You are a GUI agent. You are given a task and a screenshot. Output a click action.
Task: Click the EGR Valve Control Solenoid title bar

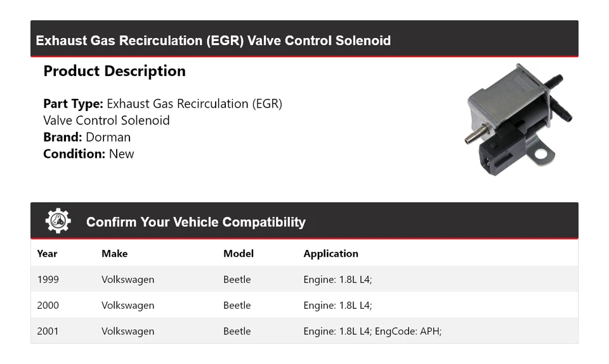click(213, 41)
